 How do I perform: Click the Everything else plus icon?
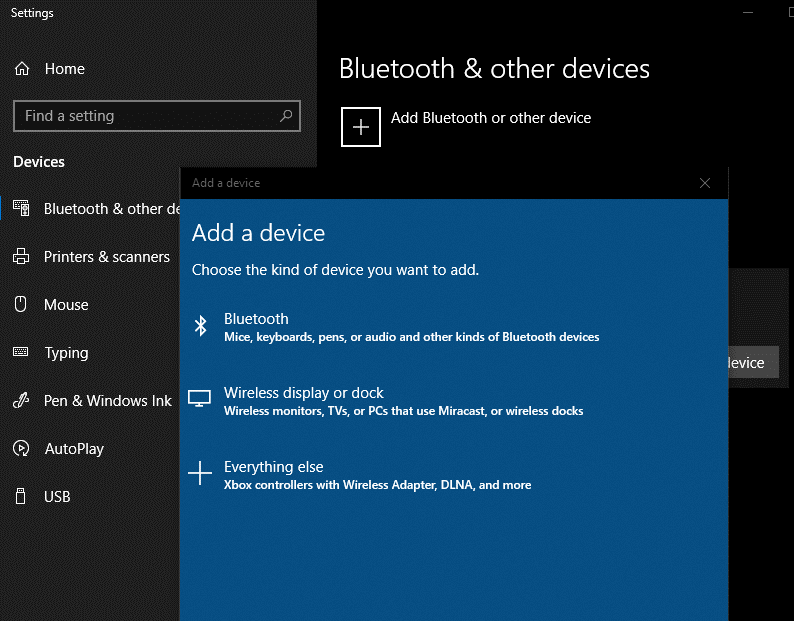coord(200,473)
